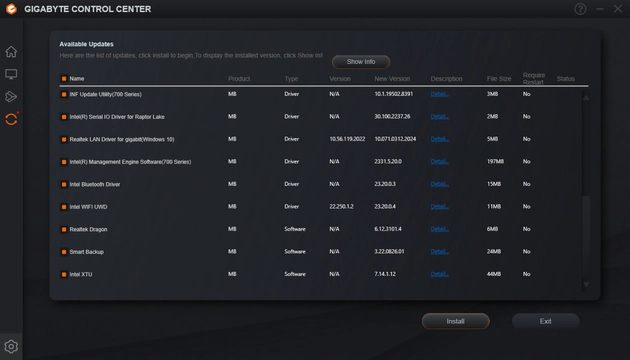Open Detail link for Intel Bluetooth Driver
The image size is (630, 360).
pos(440,184)
